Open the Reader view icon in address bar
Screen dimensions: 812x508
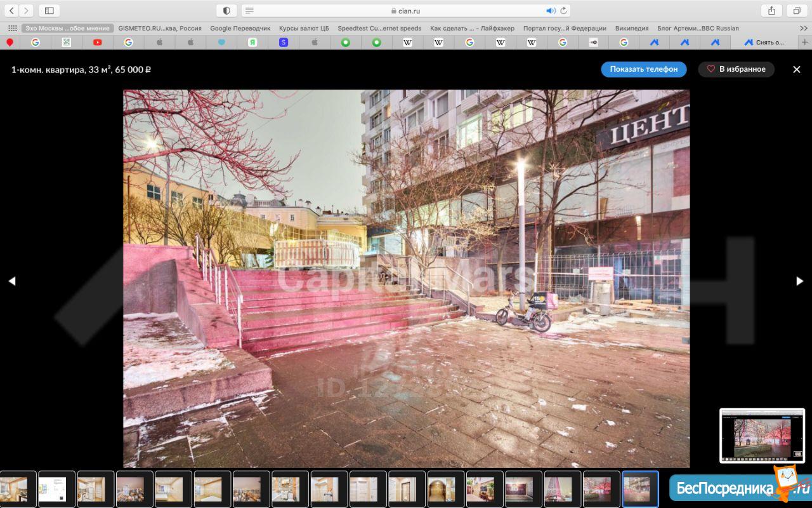[249, 11]
